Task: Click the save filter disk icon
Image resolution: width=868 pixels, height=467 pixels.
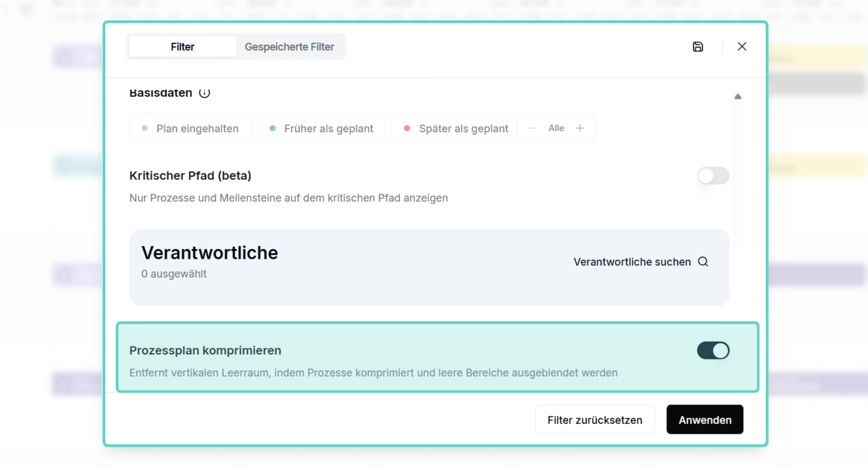Action: tap(698, 47)
